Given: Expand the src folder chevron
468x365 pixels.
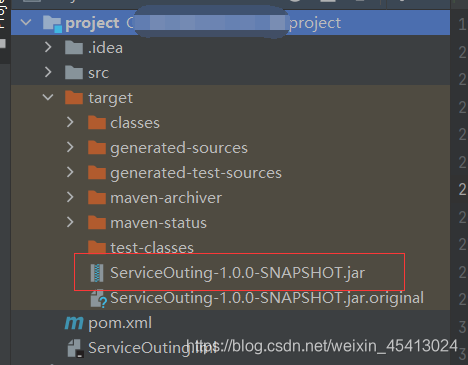Looking at the screenshot, I should click(48, 72).
